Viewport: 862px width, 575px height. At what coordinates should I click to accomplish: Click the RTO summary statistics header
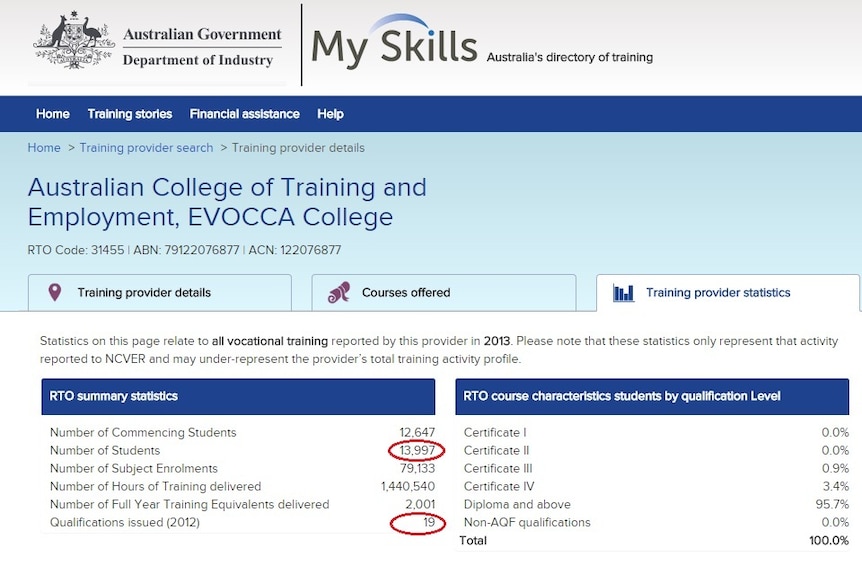coord(238,396)
